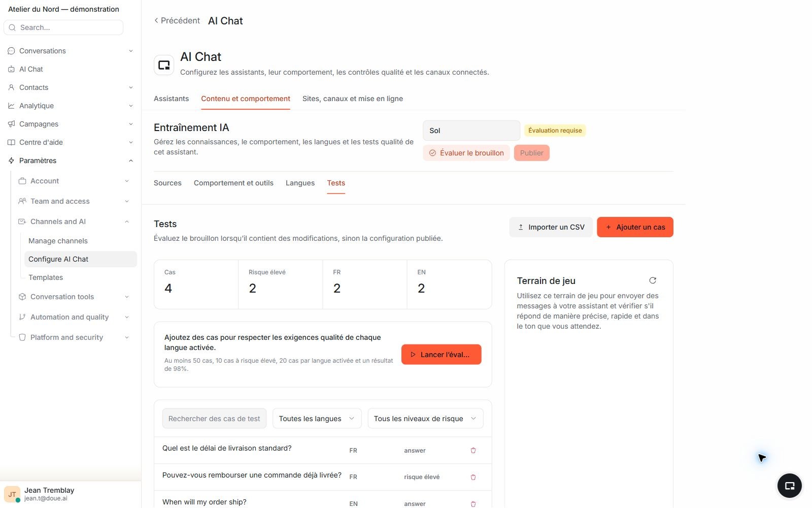
Task: Open the Toutes les langues dropdown
Action: click(x=317, y=419)
